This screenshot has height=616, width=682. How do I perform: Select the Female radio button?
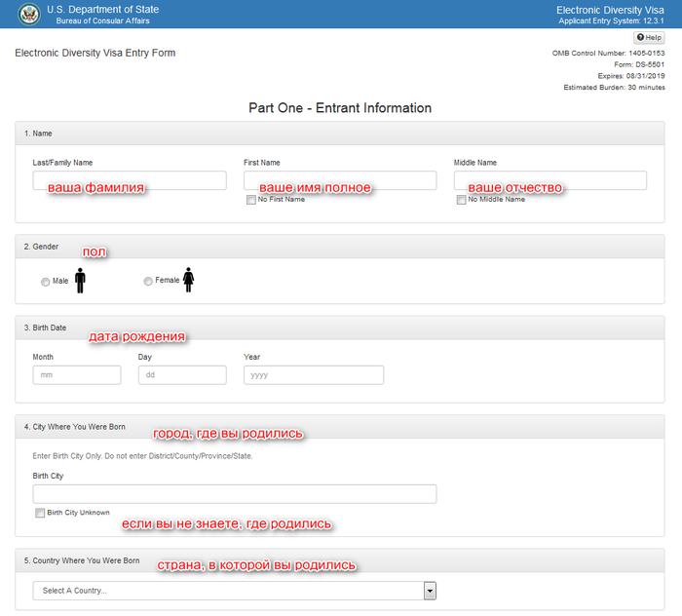[x=148, y=282]
